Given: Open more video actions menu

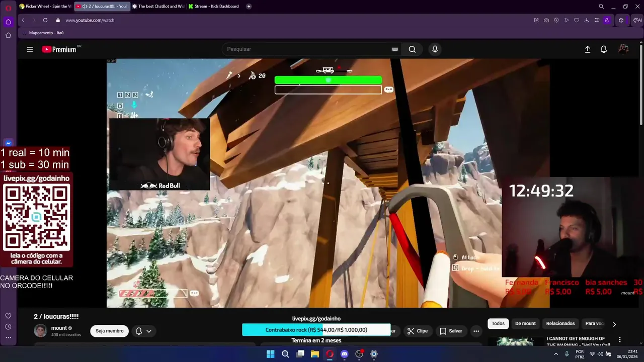Looking at the screenshot, I should pyautogui.click(x=476, y=331).
